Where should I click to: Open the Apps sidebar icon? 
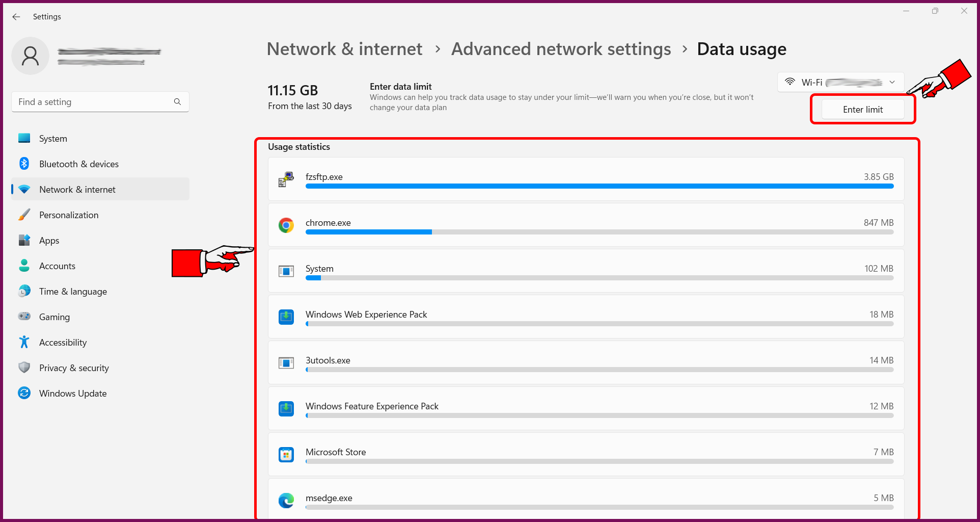click(x=24, y=240)
